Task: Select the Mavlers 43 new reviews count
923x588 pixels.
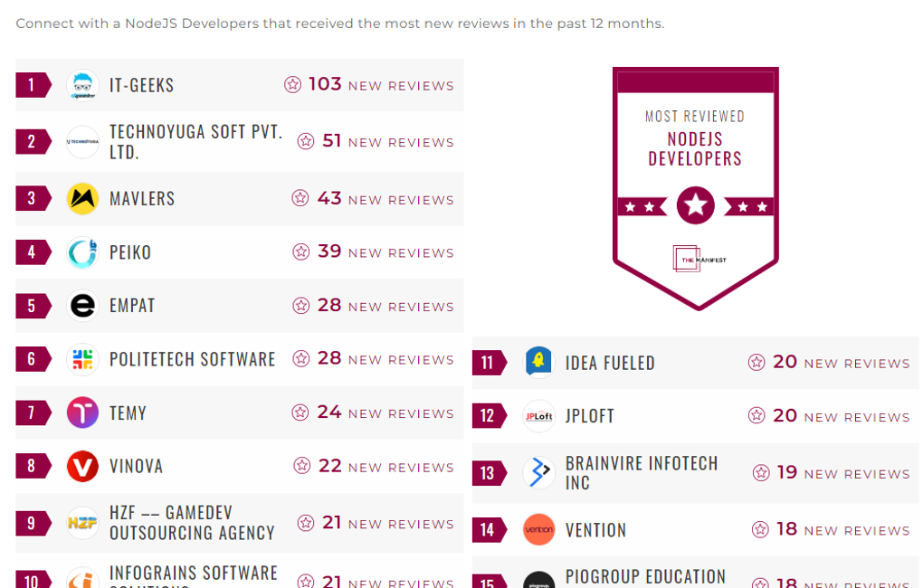Action: tap(329, 199)
